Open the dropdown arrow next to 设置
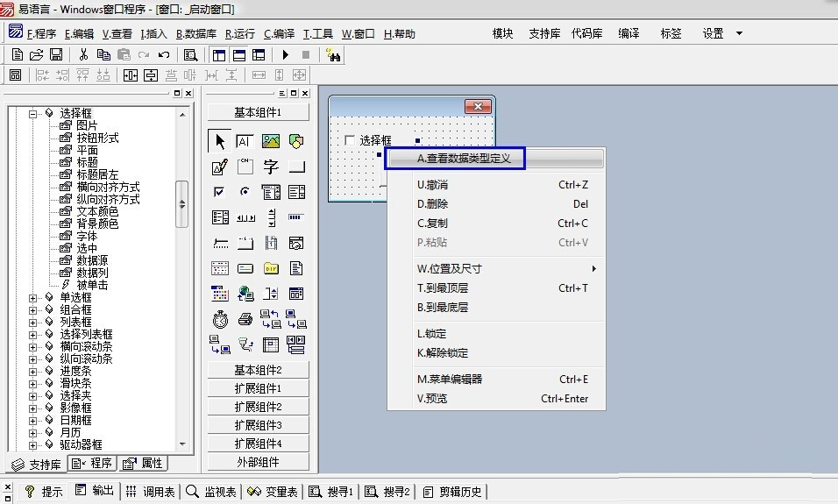 tap(740, 33)
